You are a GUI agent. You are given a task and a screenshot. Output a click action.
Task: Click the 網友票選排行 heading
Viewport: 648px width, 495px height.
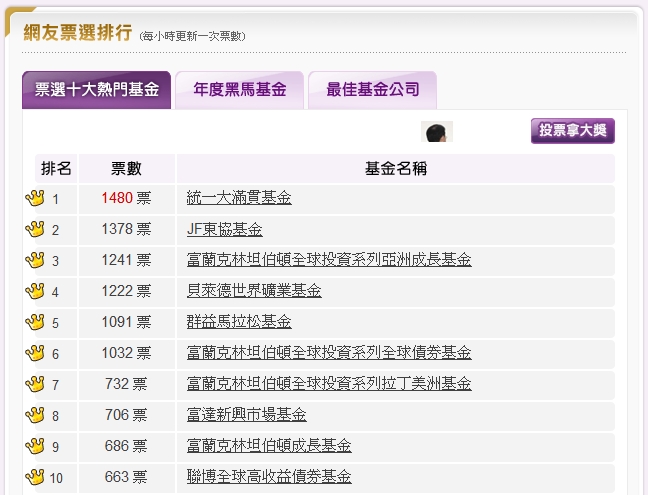tap(78, 33)
